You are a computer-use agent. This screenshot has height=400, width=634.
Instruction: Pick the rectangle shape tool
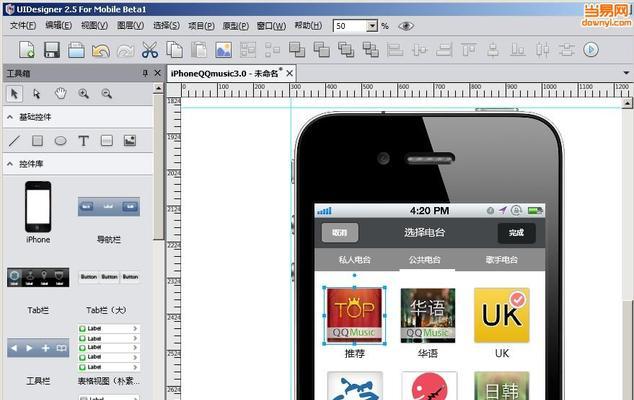[x=37, y=141]
